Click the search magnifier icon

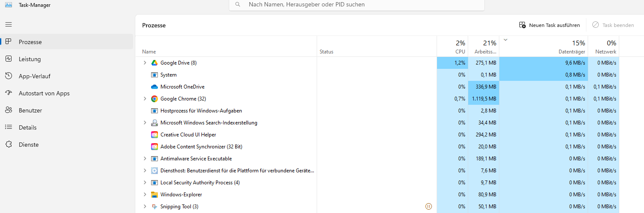[238, 5]
